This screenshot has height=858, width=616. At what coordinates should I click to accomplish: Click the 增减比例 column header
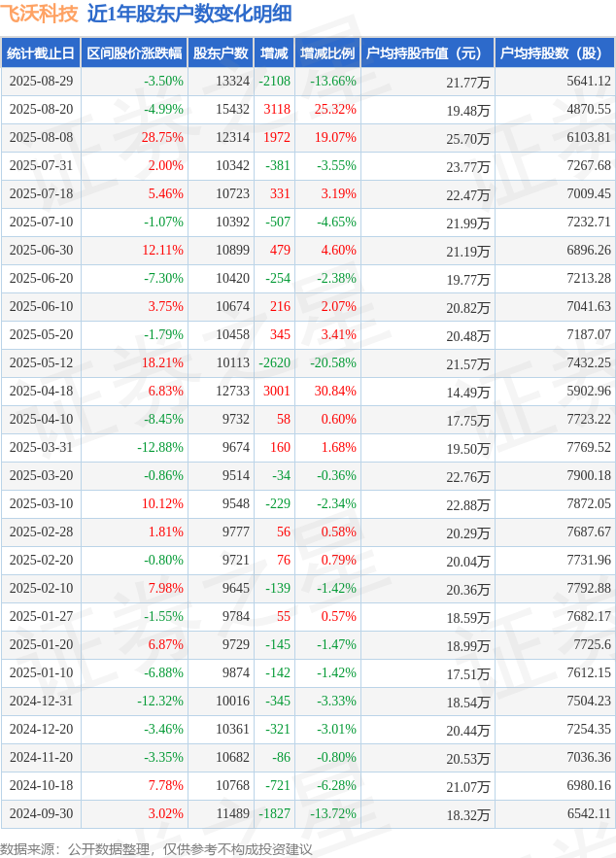pyautogui.click(x=327, y=53)
